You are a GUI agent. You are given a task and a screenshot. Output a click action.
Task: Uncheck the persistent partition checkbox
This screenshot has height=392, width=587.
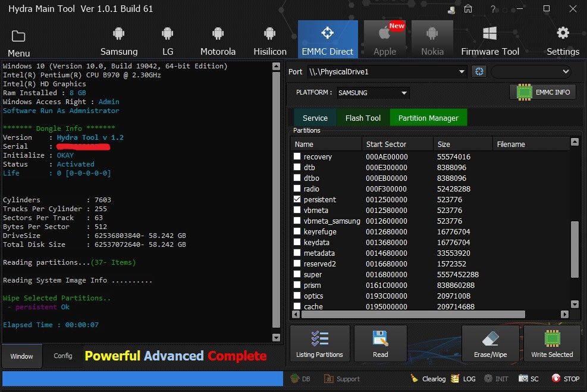coord(297,199)
